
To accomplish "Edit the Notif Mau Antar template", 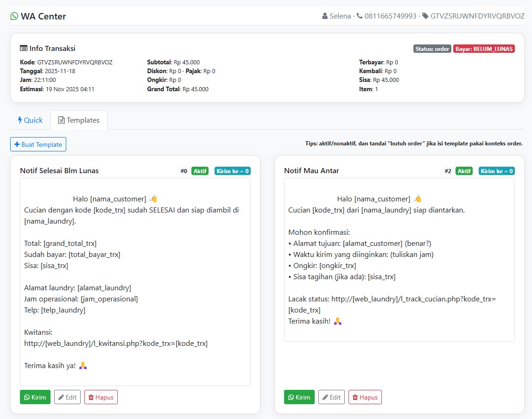I will pos(331,397).
